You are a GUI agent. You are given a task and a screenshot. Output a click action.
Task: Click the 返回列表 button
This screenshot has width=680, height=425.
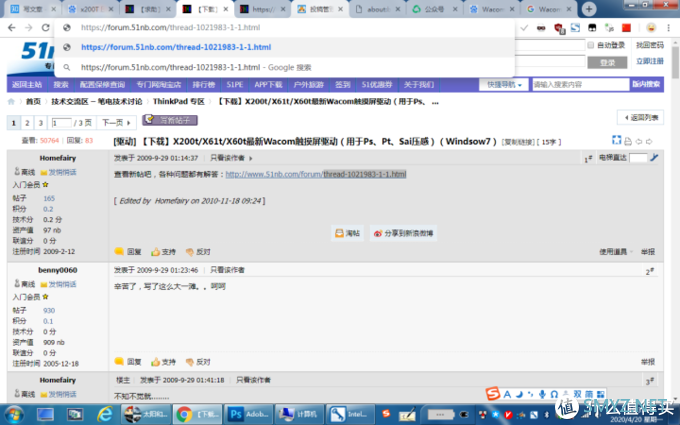(641, 118)
